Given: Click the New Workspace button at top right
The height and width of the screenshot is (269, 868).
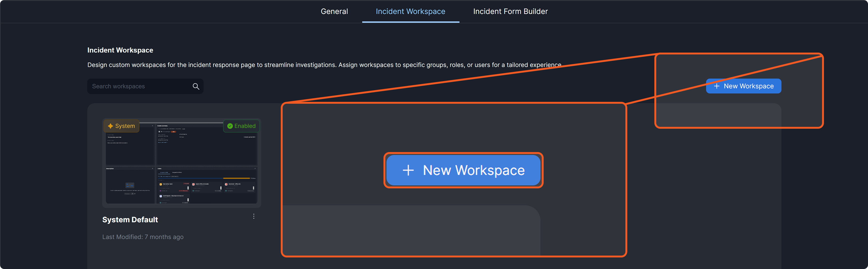Looking at the screenshot, I should (743, 86).
